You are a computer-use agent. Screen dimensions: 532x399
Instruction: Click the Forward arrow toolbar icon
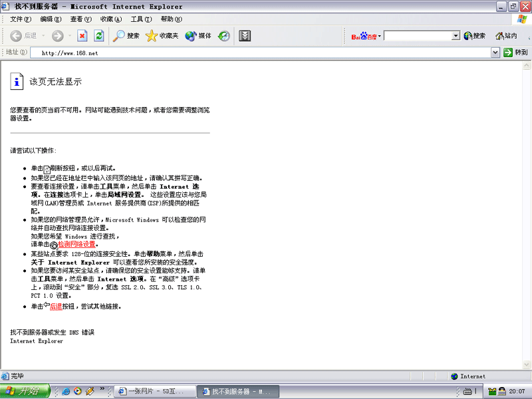58,36
